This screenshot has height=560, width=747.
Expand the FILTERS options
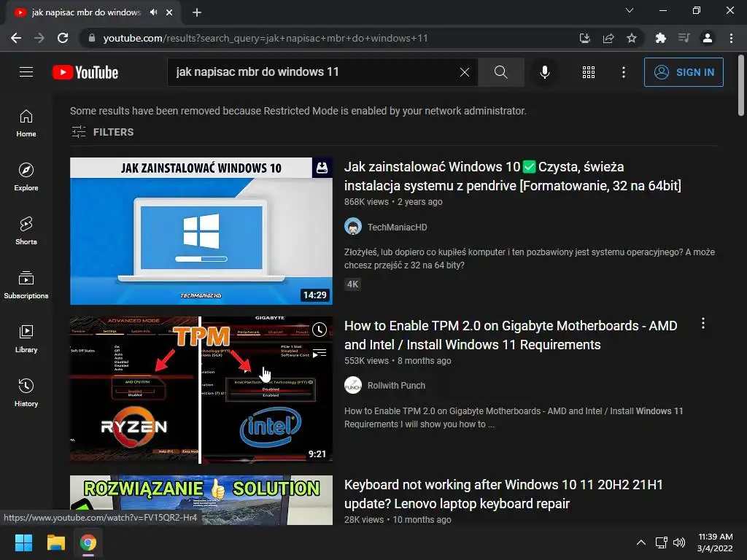tap(102, 132)
